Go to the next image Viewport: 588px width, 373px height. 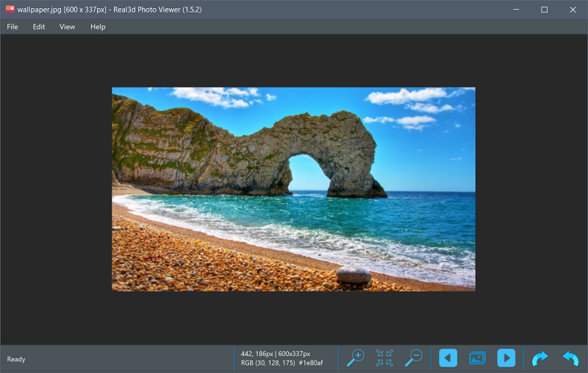[506, 358]
